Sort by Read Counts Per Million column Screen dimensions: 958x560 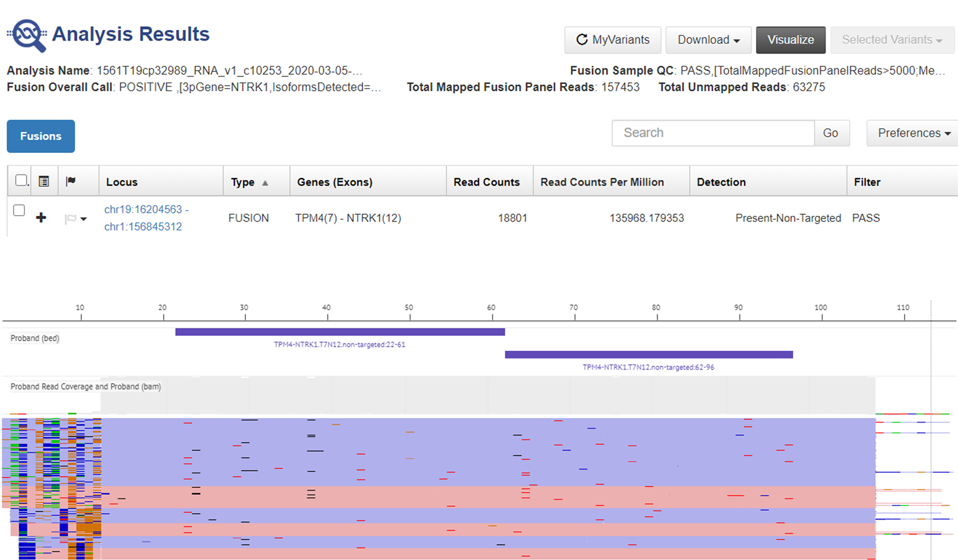(x=602, y=182)
